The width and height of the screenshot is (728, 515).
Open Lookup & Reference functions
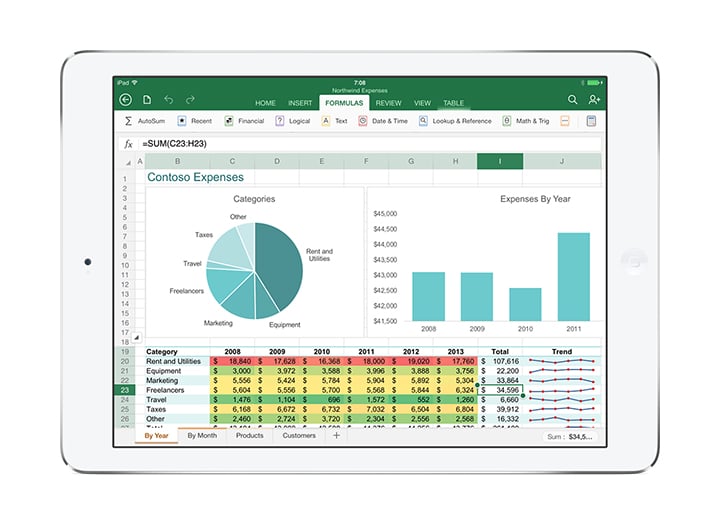[455, 121]
